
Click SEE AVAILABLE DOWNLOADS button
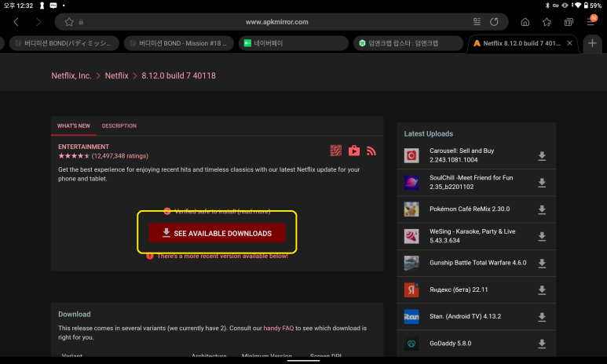tap(218, 233)
